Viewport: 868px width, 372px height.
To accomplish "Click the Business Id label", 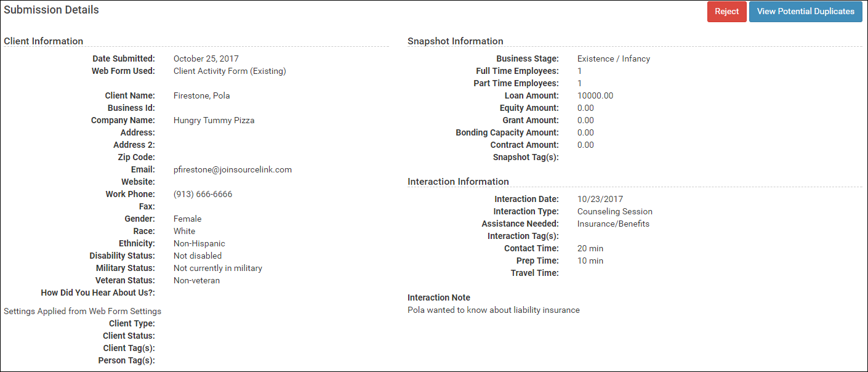I will click(131, 108).
